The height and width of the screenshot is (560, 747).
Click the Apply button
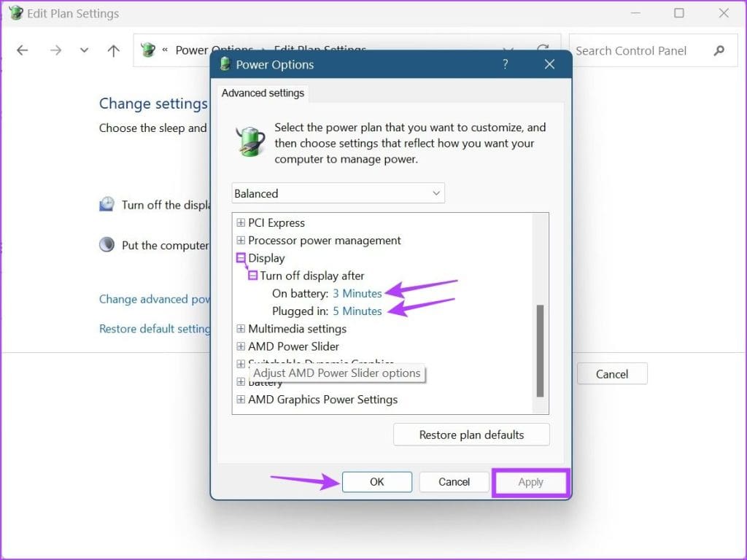530,482
